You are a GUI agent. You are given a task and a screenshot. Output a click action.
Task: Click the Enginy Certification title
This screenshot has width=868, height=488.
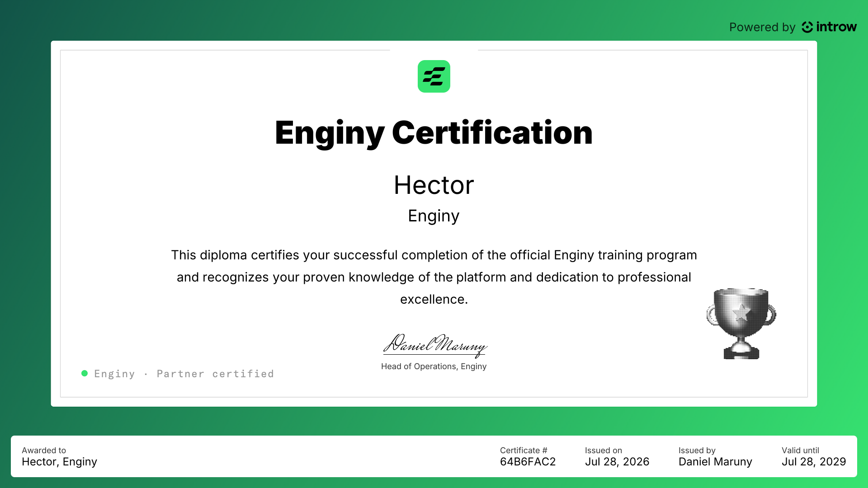pos(434,133)
